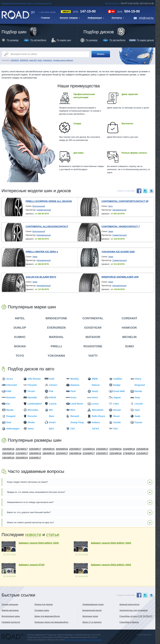
Task: Select the Mercedes brand logo
Action: click(x=25, y=410)
